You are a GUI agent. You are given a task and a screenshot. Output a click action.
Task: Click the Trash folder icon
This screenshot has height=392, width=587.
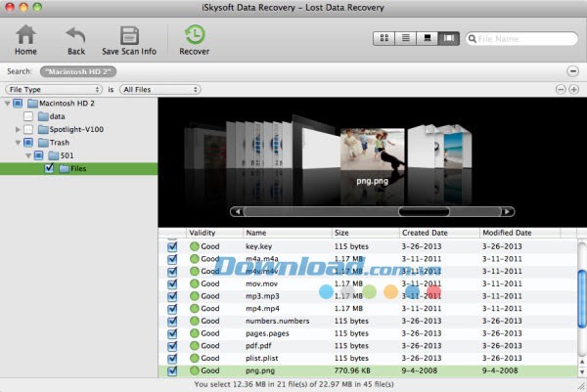click(x=43, y=143)
